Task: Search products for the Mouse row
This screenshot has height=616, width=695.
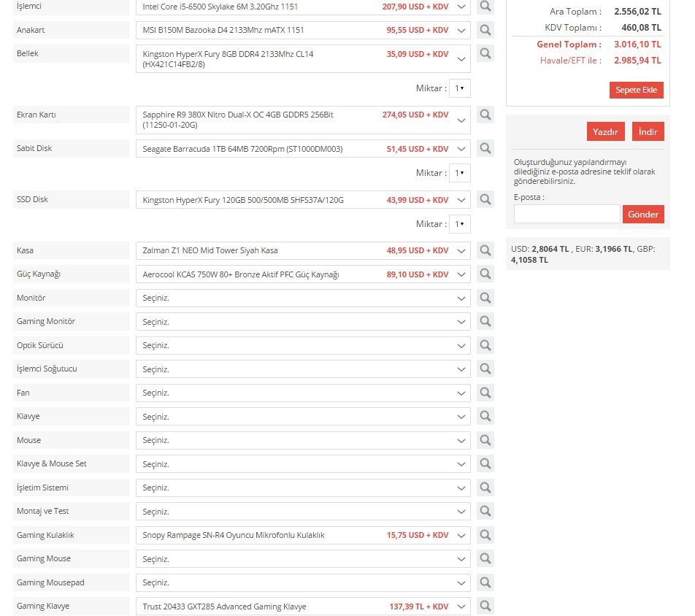Action: [485, 440]
